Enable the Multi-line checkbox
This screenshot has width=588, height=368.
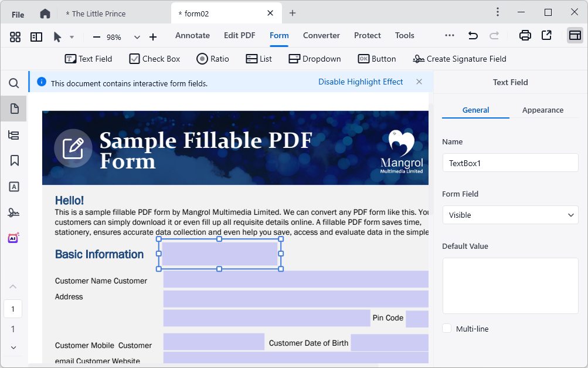coord(447,329)
